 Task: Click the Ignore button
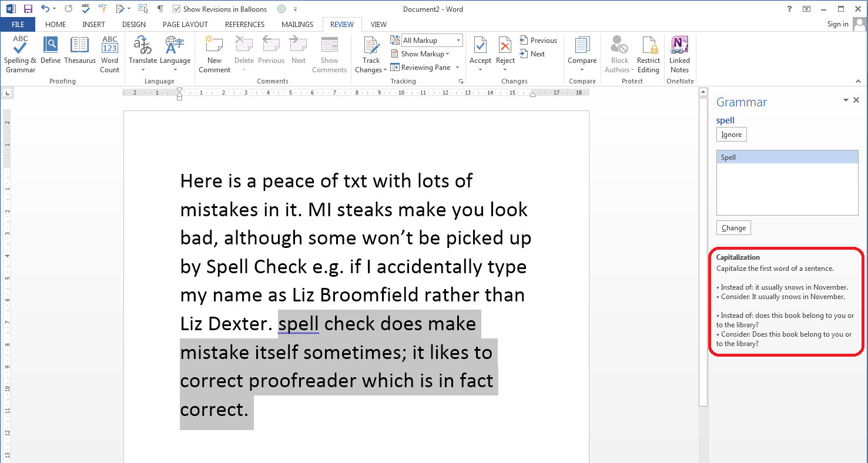pos(732,135)
